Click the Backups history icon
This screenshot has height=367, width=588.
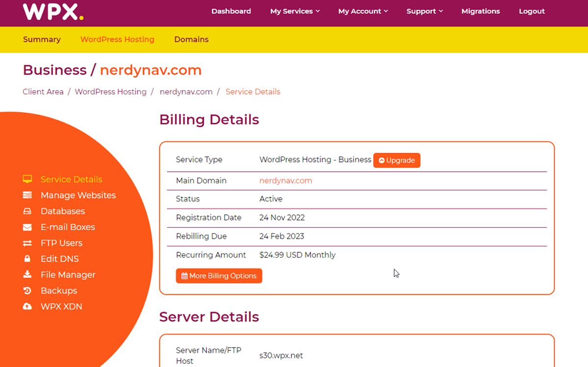tap(27, 291)
